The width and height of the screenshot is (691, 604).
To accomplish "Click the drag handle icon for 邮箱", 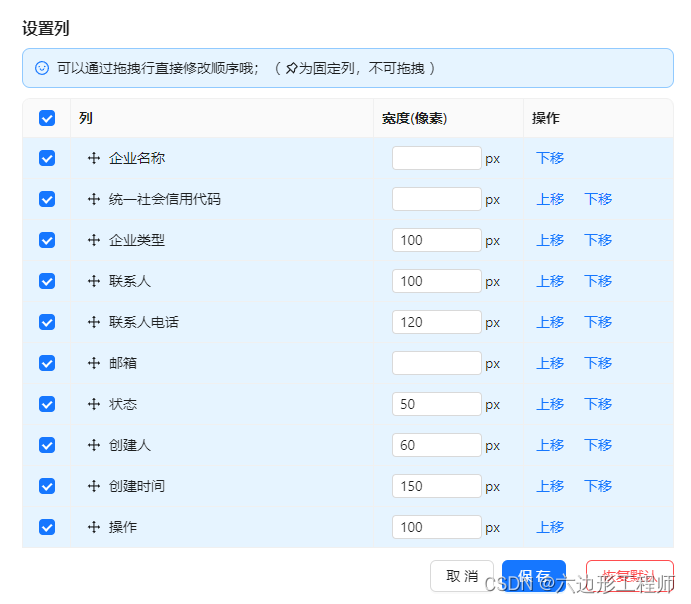I will [x=94, y=363].
